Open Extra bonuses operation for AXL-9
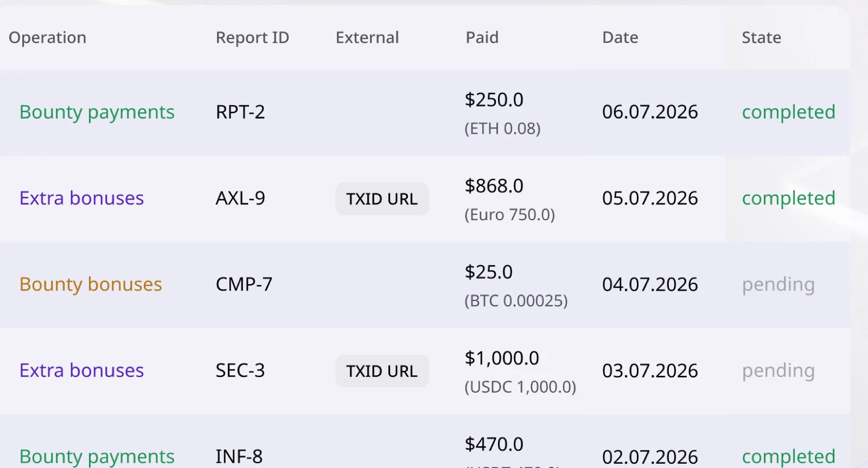Viewport: 868px width, 468px height. (82, 198)
